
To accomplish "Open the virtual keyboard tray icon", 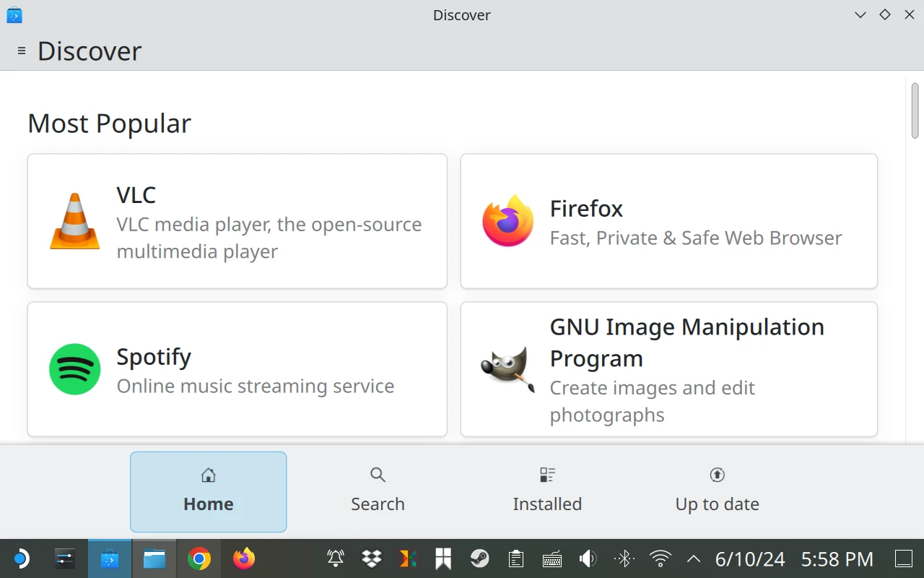I will [x=552, y=558].
